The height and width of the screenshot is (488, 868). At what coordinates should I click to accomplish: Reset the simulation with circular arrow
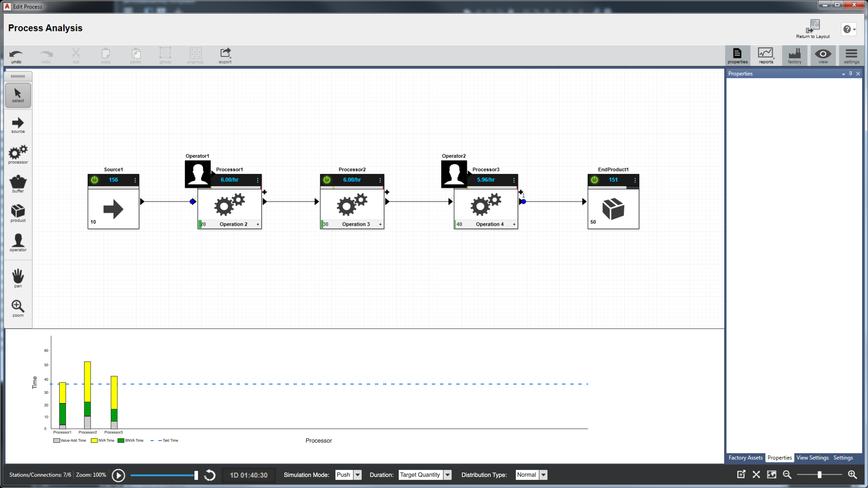point(210,475)
